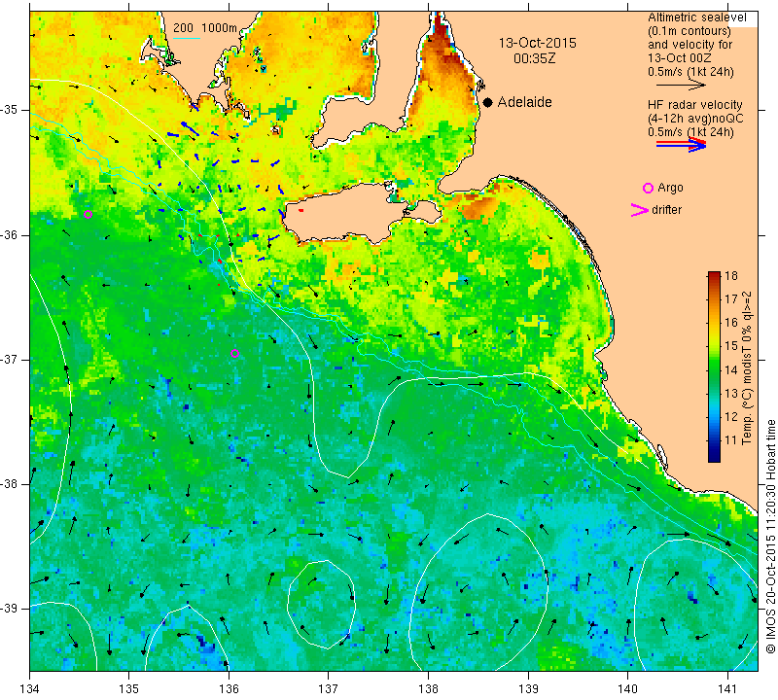Image resolution: width=778 pixels, height=700 pixels.
Task: Click the latitude label -36
Action: pyautogui.click(x=10, y=234)
